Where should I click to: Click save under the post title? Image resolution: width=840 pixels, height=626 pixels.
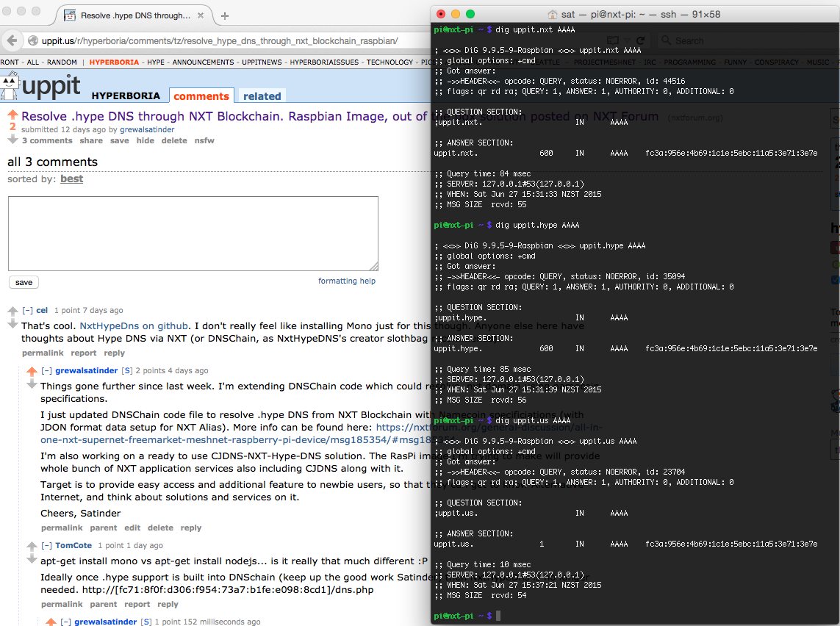click(x=120, y=140)
